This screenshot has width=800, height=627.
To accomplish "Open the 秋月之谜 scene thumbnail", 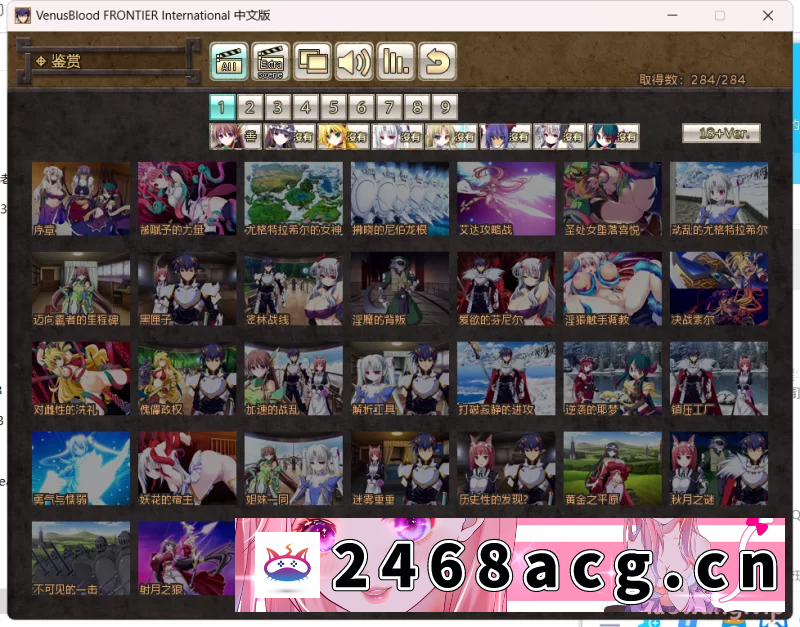I will [x=718, y=468].
